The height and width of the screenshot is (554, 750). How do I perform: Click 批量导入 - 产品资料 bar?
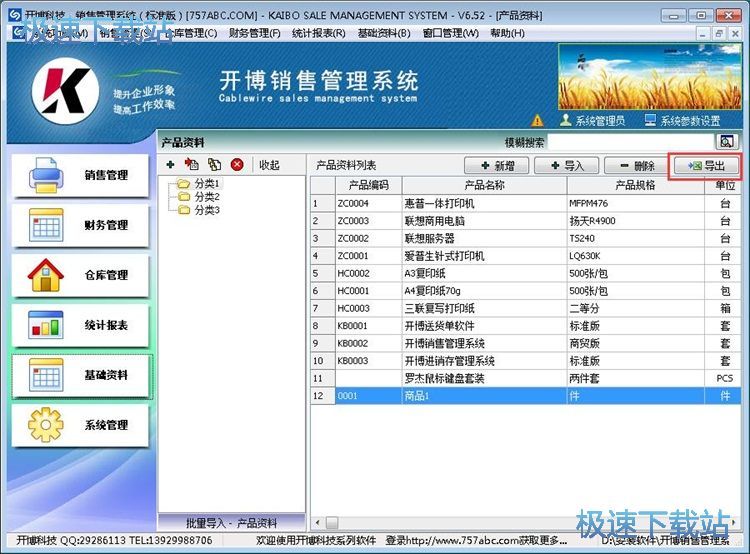[232, 523]
